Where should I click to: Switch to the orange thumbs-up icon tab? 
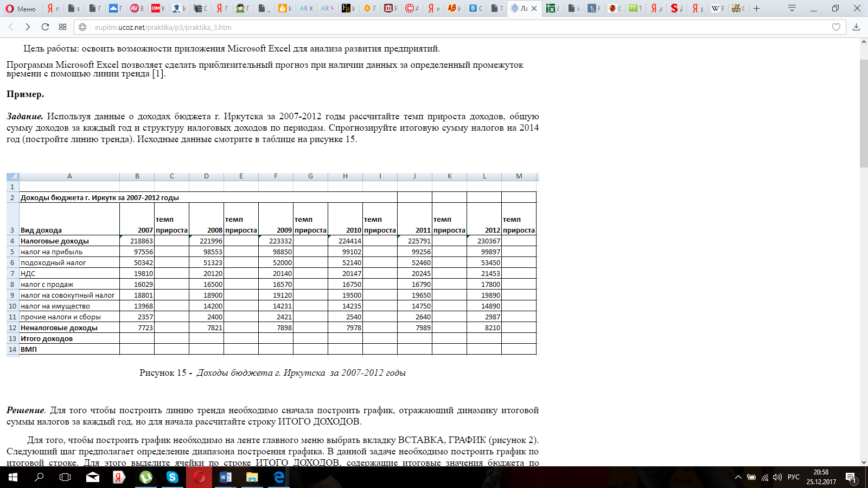pyautogui.click(x=284, y=8)
